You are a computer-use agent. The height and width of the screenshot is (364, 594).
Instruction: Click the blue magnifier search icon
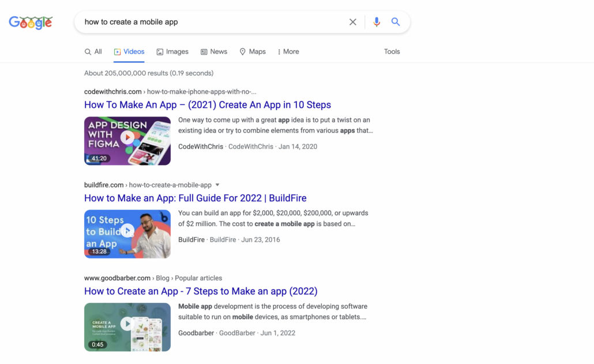click(x=396, y=22)
